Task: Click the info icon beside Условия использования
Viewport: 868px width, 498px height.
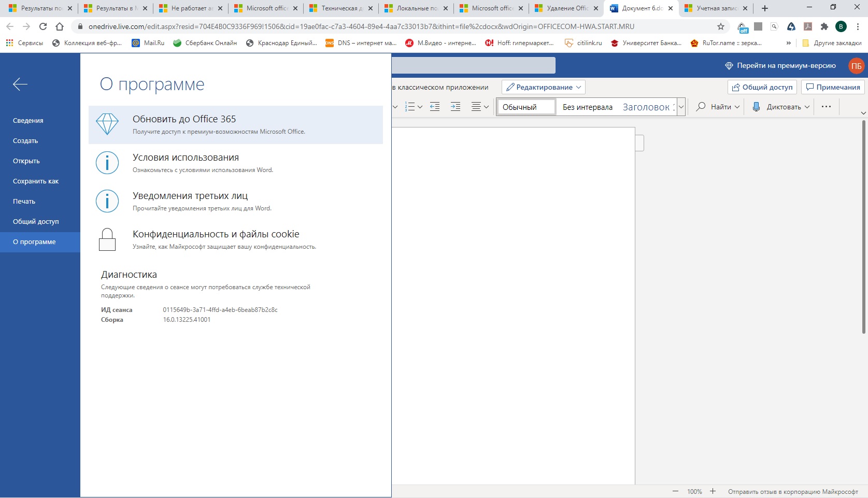Action: pyautogui.click(x=107, y=163)
